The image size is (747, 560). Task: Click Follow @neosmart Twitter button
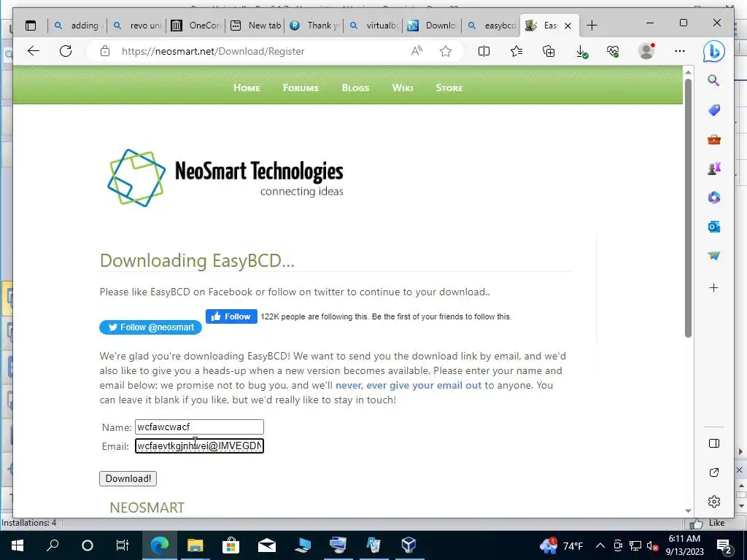(150, 327)
